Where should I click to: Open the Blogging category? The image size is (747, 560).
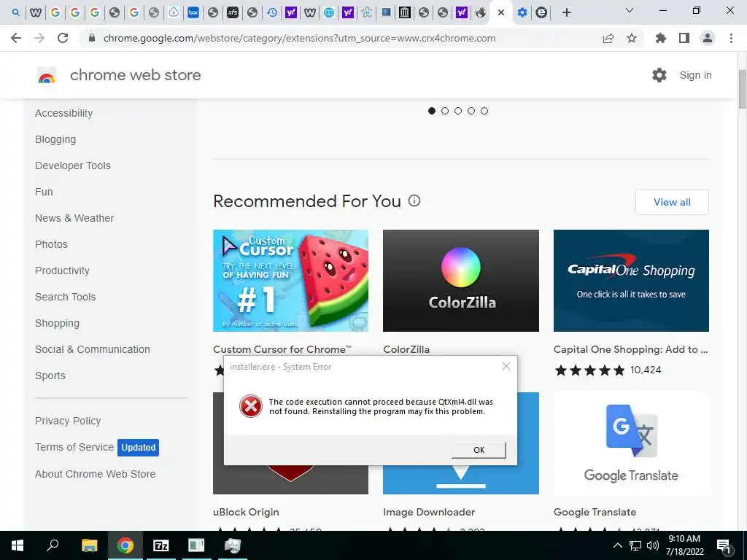(x=55, y=139)
